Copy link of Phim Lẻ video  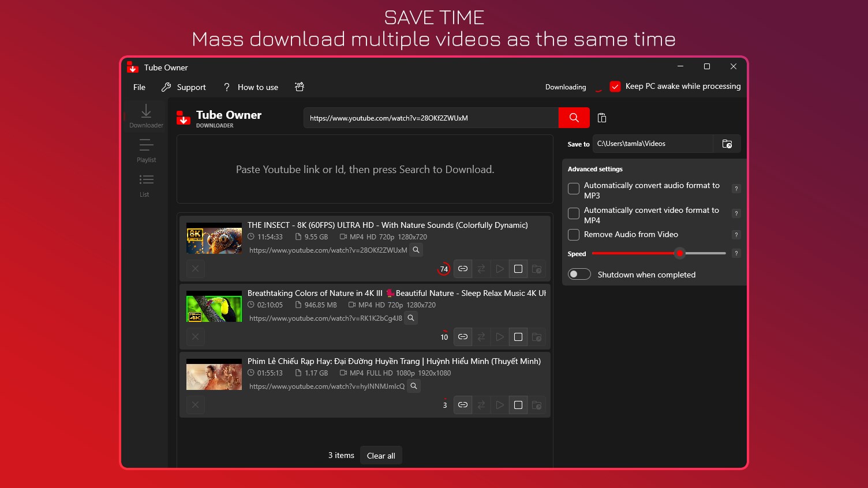point(463,405)
